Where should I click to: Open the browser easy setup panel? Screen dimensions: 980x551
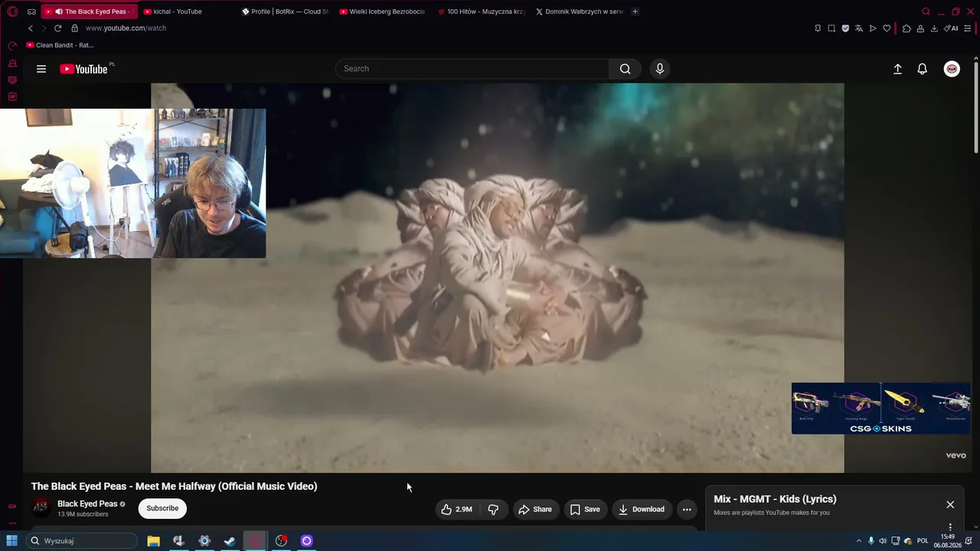click(969, 28)
